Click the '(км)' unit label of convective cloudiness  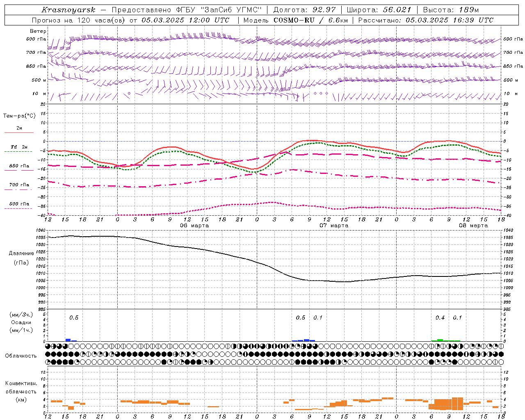click(x=21, y=399)
